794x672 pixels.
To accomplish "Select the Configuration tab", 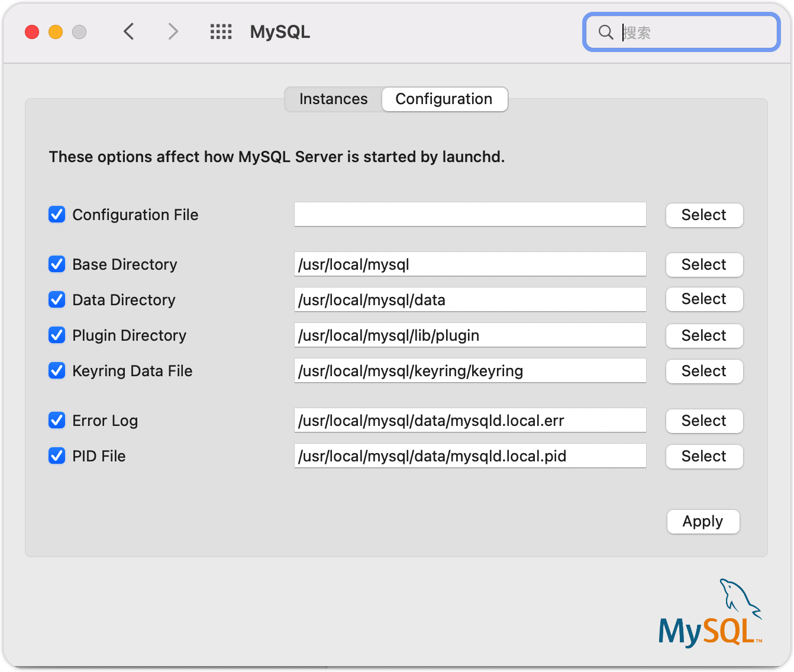I will [x=444, y=99].
